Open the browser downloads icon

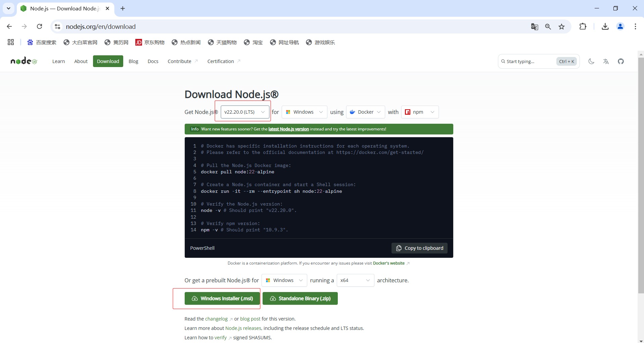pyautogui.click(x=605, y=26)
